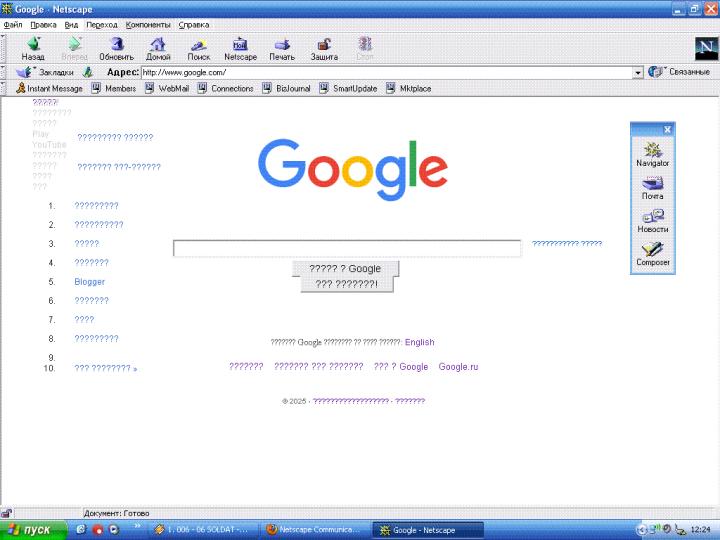Print page with Печать icon
Screen dimensions: 720x540
[x=282, y=45]
